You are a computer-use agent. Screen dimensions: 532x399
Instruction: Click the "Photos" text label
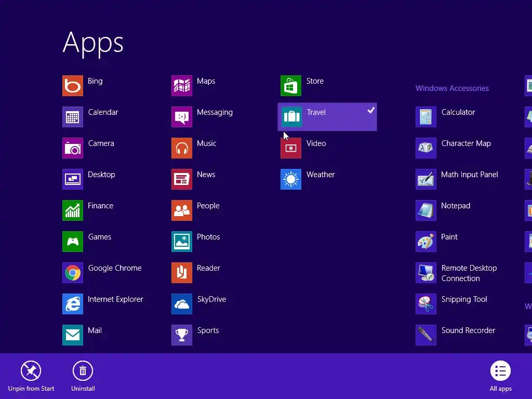pyautogui.click(x=208, y=237)
